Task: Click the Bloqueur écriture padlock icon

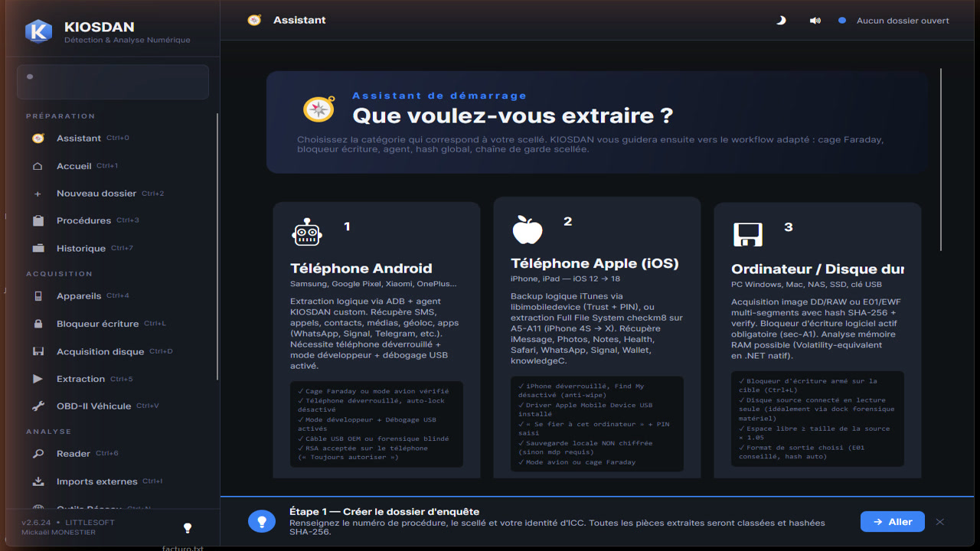Action: coord(38,324)
